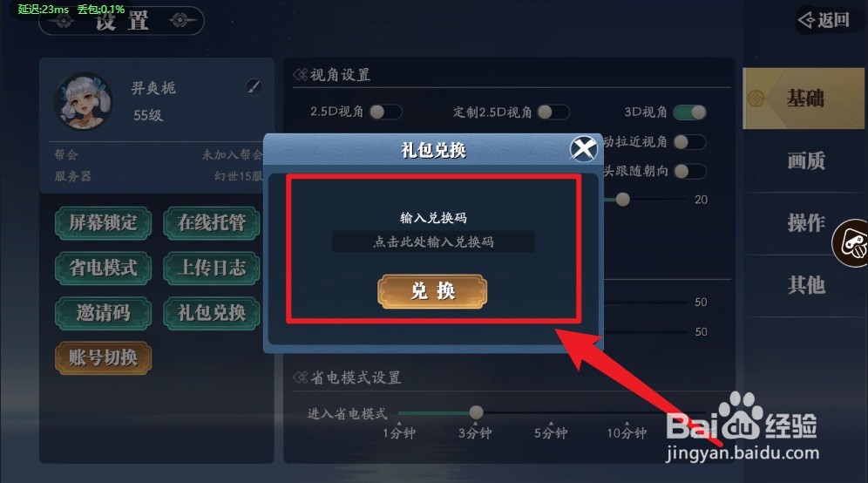Viewport: 868px width, 483px height.
Task: Toggle the 拉近视角 switch
Action: coord(689,142)
